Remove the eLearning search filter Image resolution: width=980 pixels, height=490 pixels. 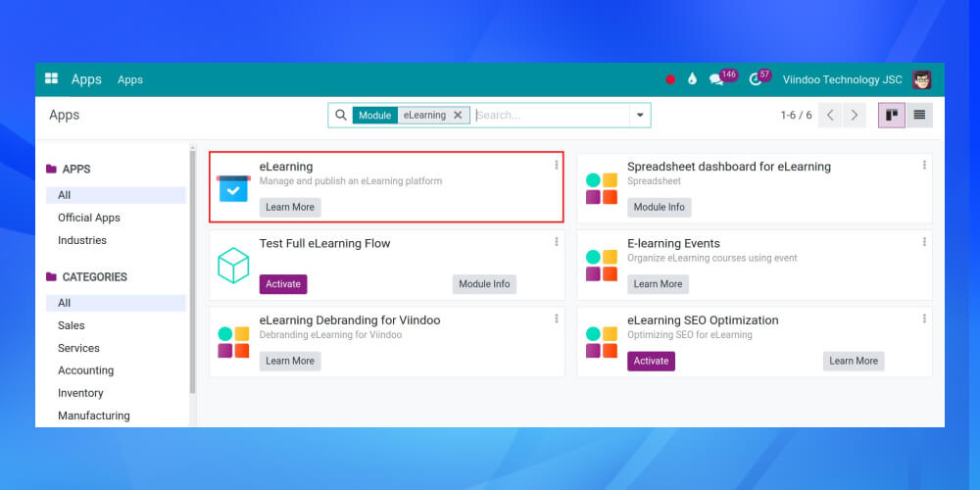click(x=458, y=115)
